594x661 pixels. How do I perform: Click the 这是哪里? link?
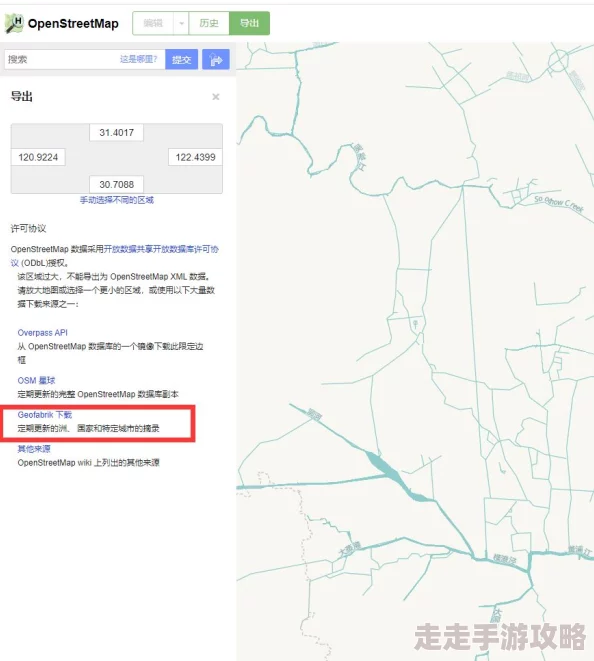pos(139,59)
